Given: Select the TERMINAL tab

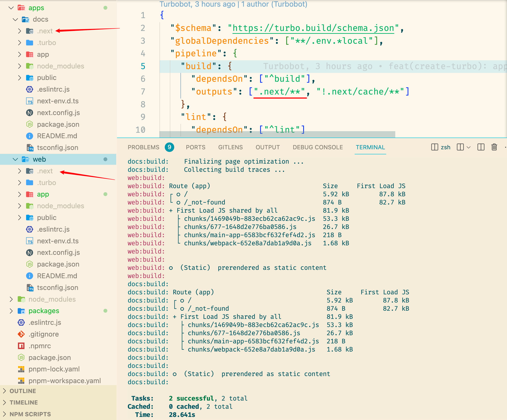Looking at the screenshot, I should click(x=370, y=147).
